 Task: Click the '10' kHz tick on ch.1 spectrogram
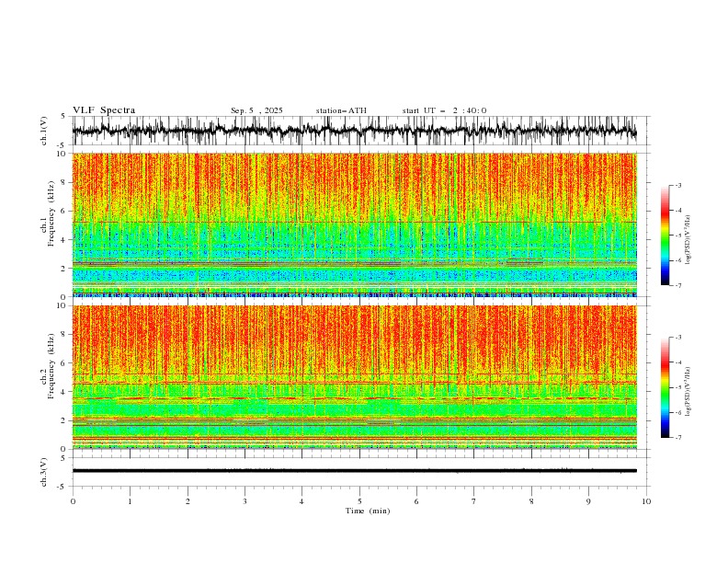point(63,154)
